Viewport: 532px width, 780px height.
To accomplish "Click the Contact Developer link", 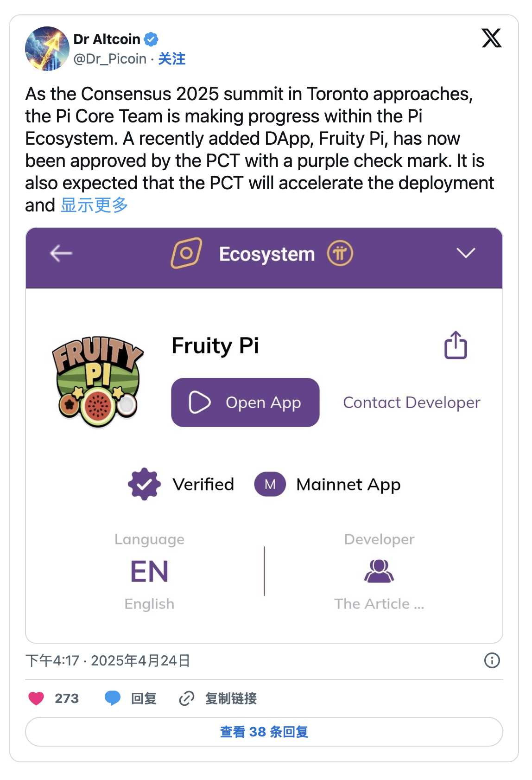I will (412, 403).
